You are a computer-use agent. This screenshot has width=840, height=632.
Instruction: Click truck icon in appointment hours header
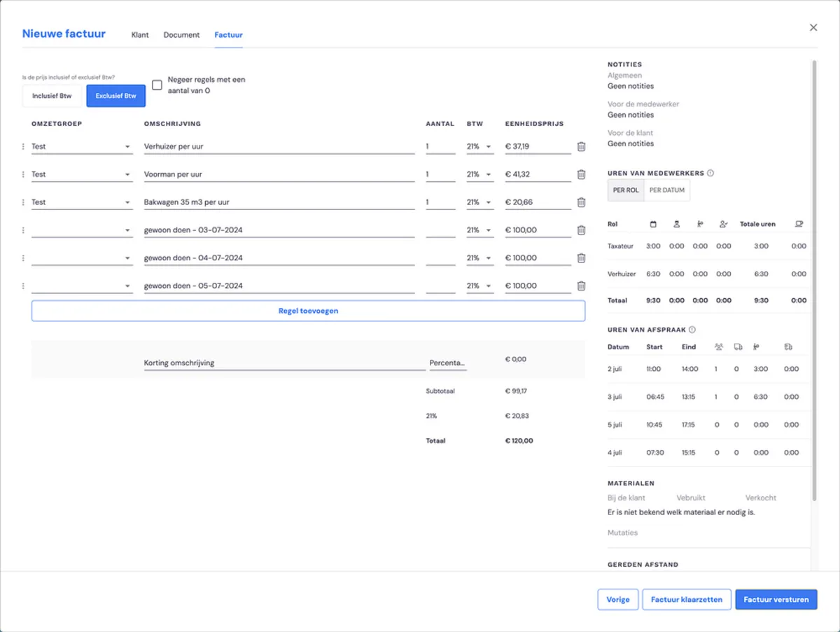[x=738, y=346]
